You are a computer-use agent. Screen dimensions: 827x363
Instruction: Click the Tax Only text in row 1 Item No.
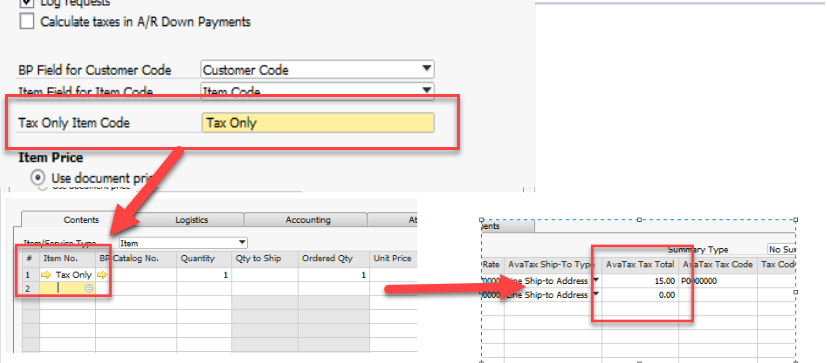(73, 275)
